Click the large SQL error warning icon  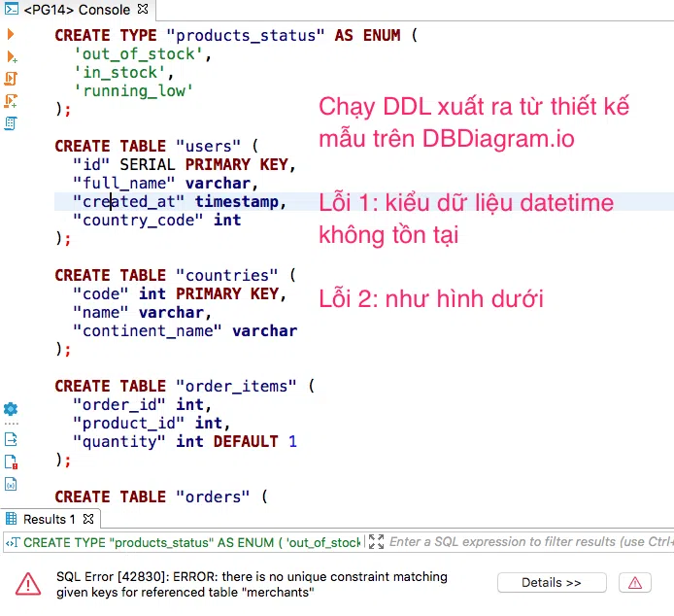pos(29,583)
